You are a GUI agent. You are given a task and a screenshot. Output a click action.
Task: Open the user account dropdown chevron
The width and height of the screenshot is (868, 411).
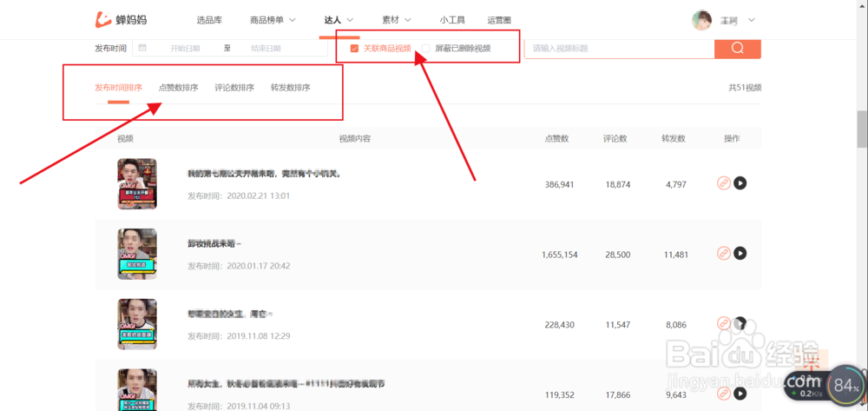tap(751, 21)
